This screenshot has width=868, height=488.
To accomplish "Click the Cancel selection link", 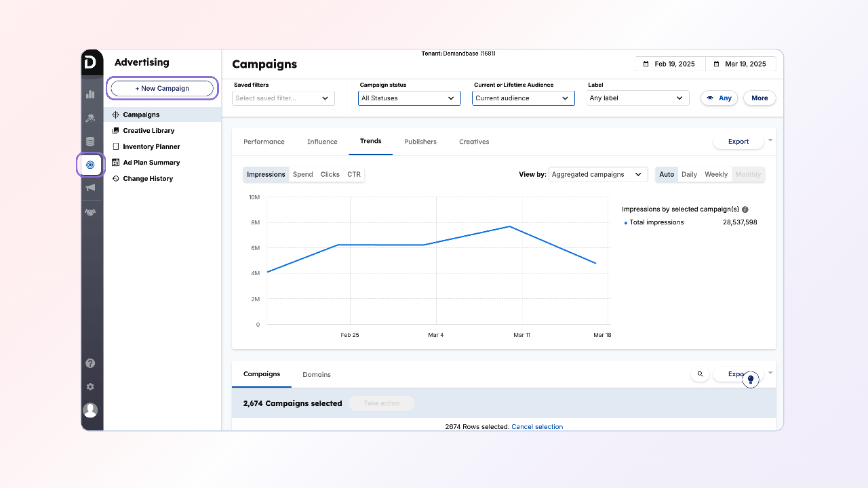I will [537, 427].
